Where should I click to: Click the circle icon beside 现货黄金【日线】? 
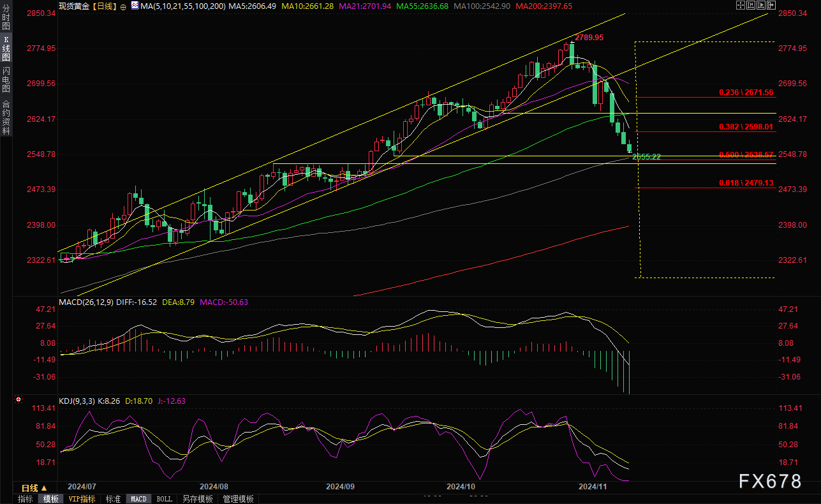pyautogui.click(x=122, y=6)
